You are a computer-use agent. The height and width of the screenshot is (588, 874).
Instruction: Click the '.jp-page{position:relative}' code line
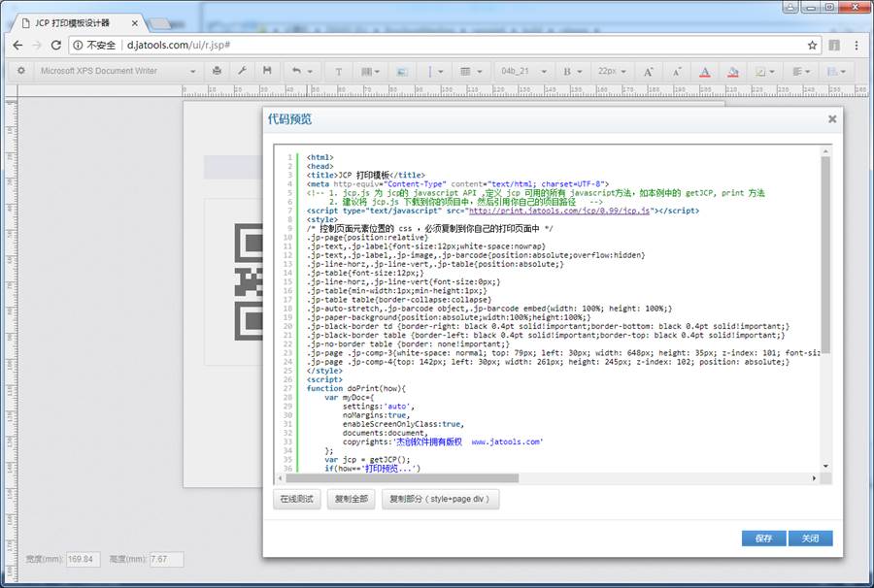(367, 238)
